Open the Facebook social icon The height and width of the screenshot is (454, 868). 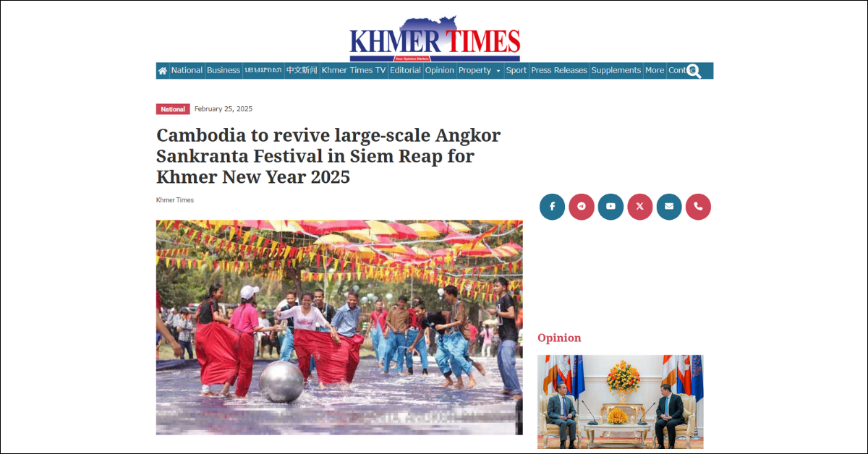(x=552, y=207)
